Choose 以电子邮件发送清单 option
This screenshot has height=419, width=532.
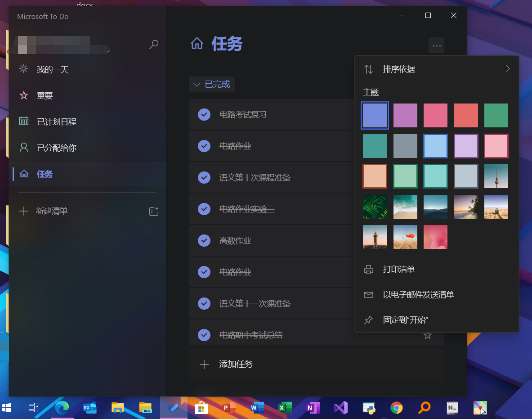pos(437,295)
